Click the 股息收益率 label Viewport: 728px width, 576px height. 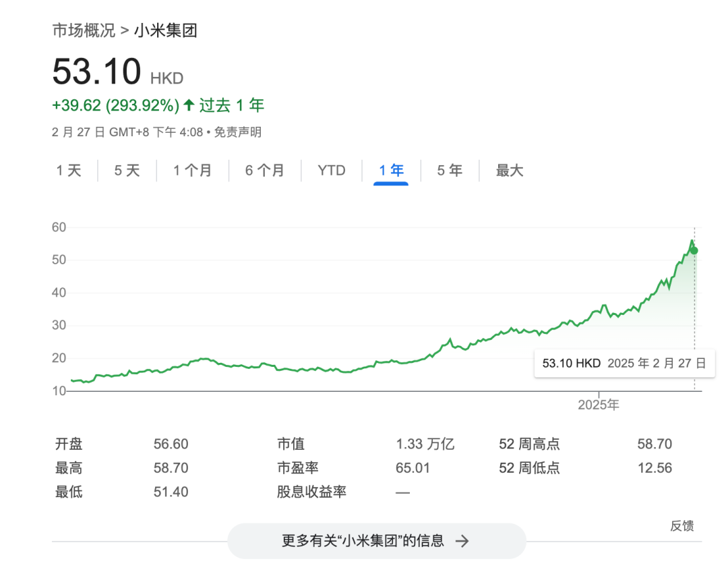[311, 492]
